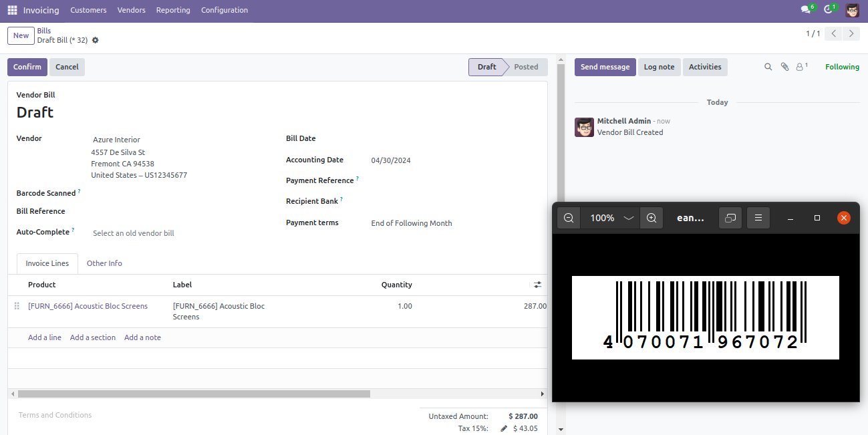868x435 pixels.
Task: Select the Draft status stage
Action: click(x=487, y=67)
